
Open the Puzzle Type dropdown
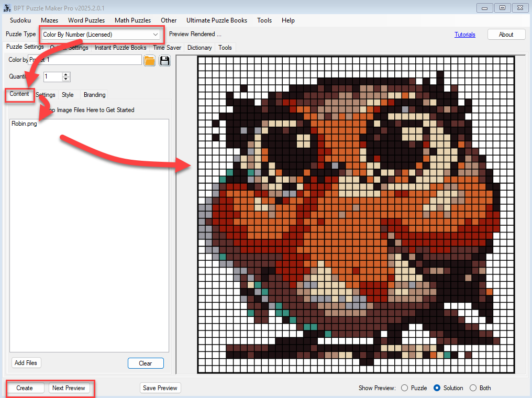pos(155,35)
